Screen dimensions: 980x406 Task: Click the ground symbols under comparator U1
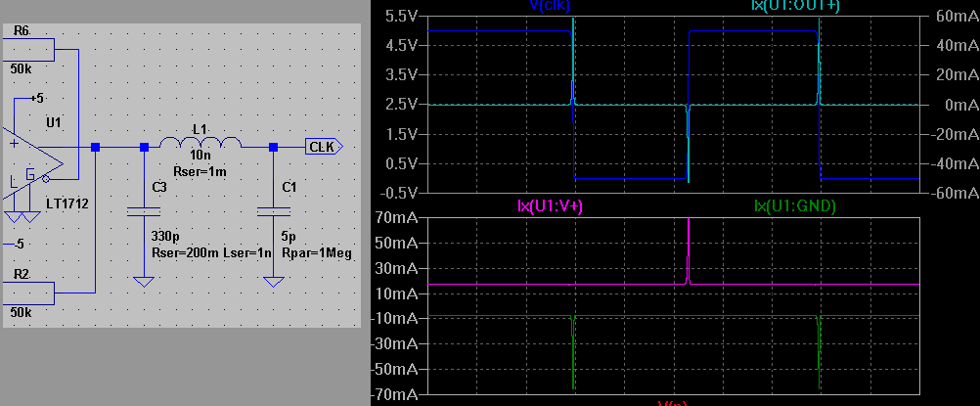point(22,217)
